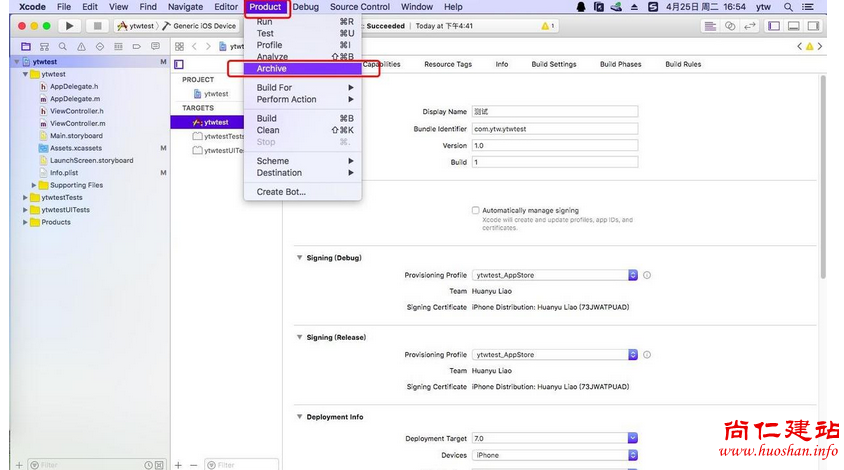Enable Automatically manage signing checkbox
844x470 pixels.
click(476, 211)
